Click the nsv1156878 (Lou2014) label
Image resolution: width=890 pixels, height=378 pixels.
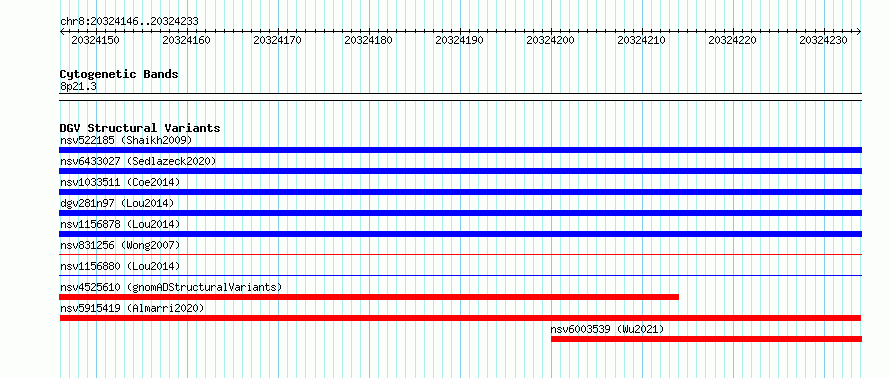coord(120,224)
